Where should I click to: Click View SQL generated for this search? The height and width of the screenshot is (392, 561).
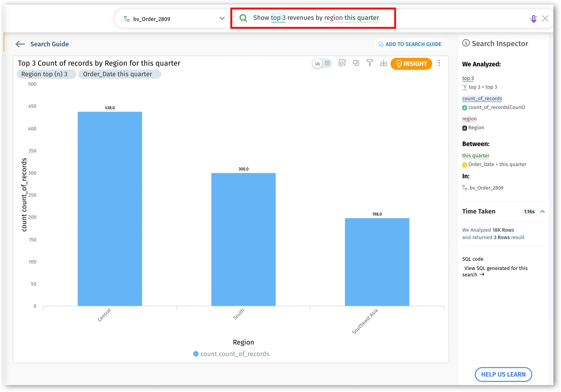pyautogui.click(x=495, y=271)
